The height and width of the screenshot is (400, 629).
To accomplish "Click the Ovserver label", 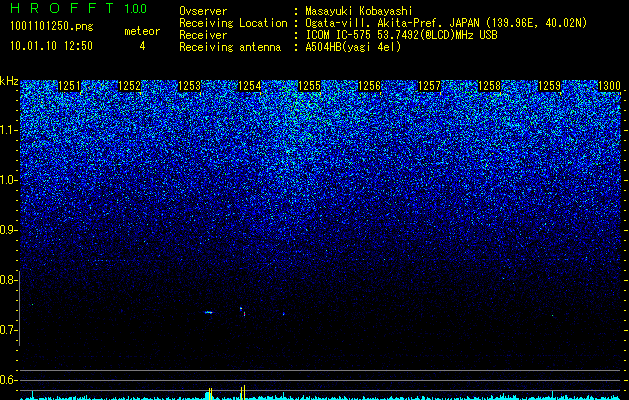I will click(203, 11).
